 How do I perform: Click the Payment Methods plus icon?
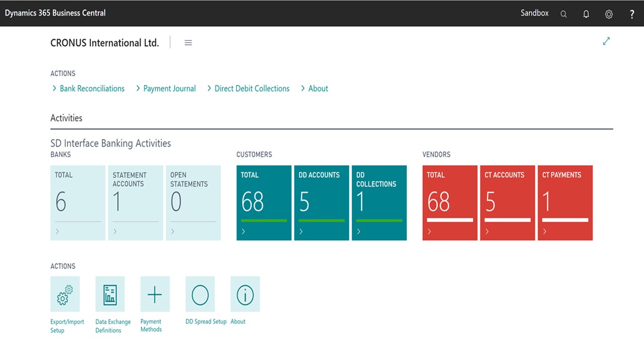coord(155,294)
